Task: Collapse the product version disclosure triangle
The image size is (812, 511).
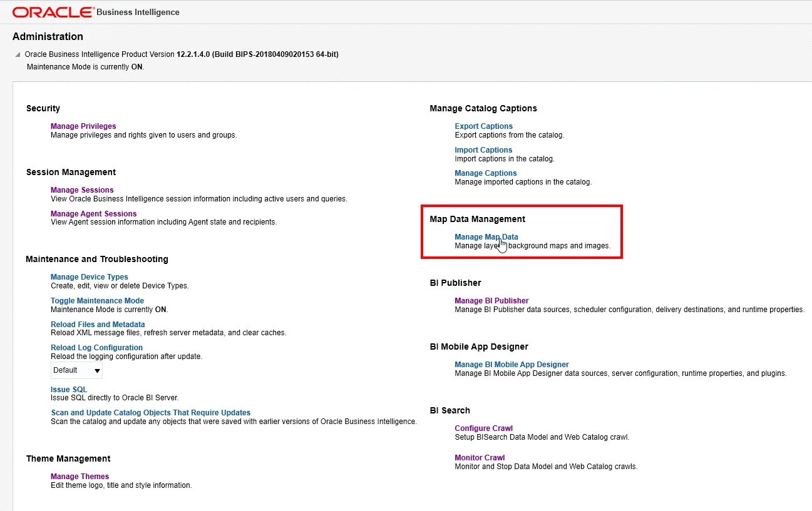Action: (18, 55)
